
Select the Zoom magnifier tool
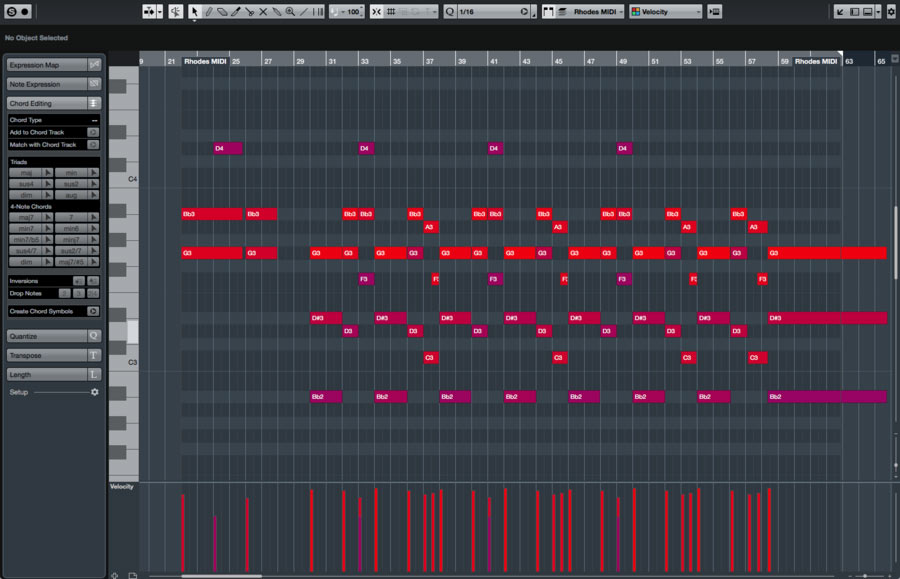(x=290, y=11)
